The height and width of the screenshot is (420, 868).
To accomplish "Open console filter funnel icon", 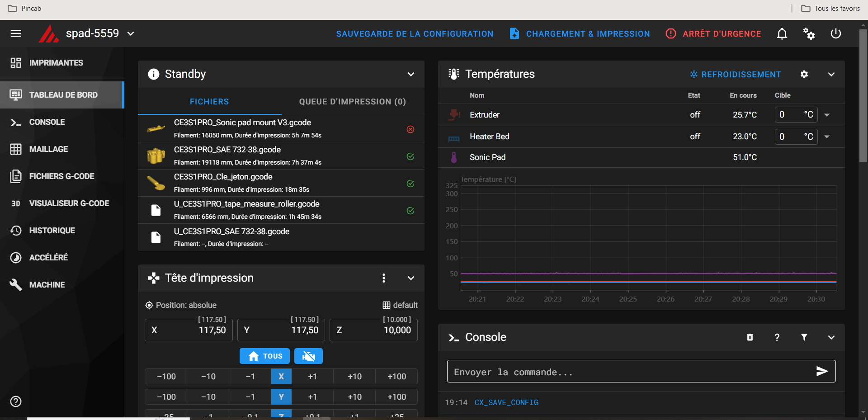I will coord(804,337).
